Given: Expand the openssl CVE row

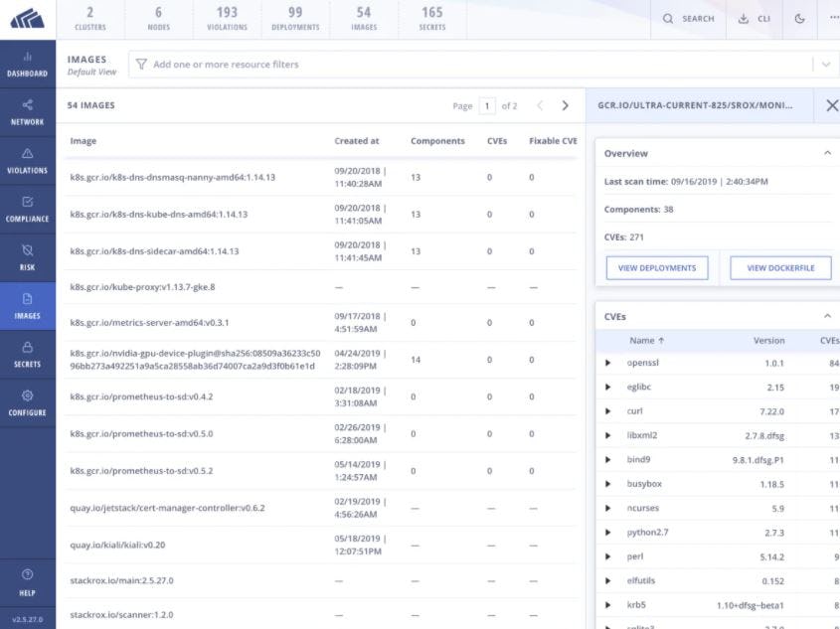Looking at the screenshot, I should (x=606, y=363).
